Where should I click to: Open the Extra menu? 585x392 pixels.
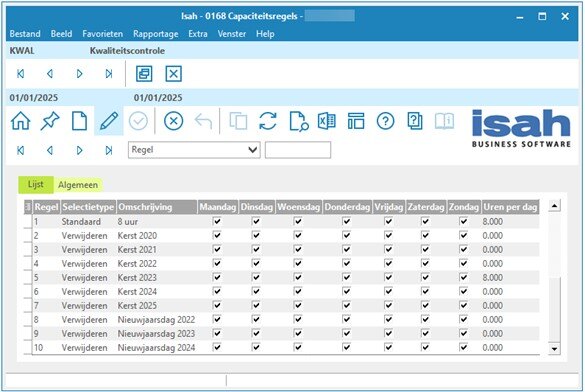(198, 34)
